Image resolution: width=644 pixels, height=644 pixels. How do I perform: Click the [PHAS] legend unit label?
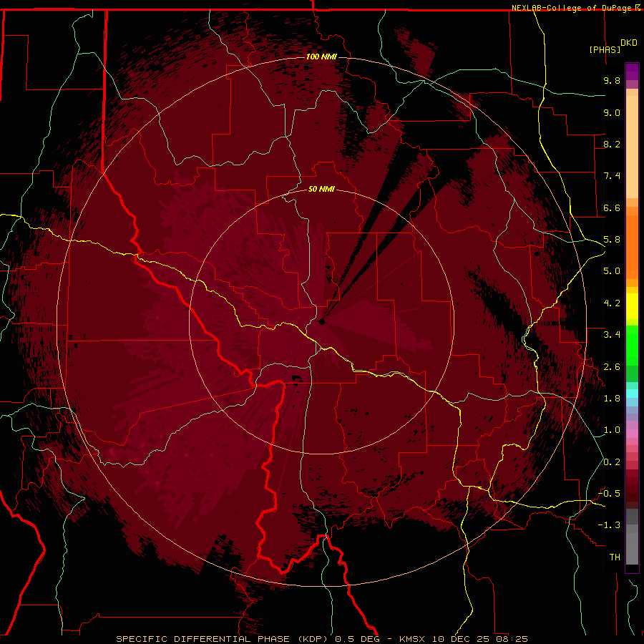click(x=605, y=49)
